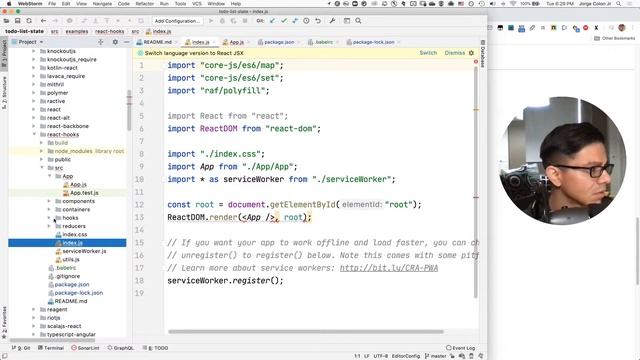This screenshot has height=360, width=640.
Task: Click Switch in language version banner
Action: coord(428,53)
